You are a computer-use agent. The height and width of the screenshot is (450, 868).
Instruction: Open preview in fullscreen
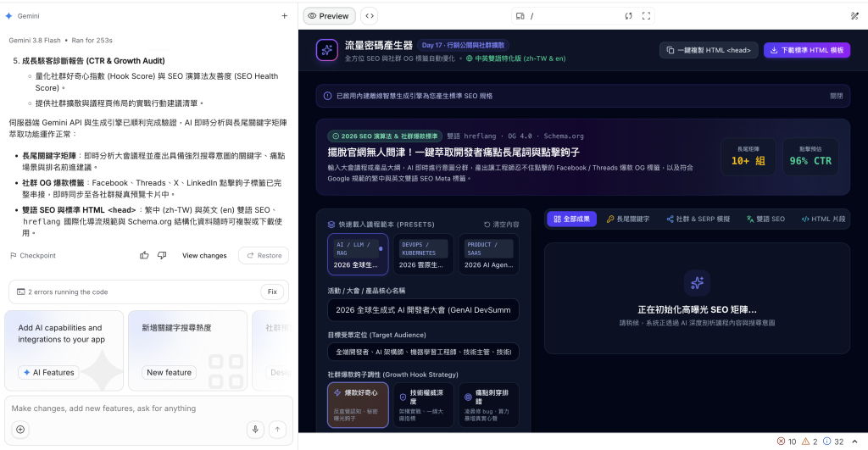[x=646, y=16]
